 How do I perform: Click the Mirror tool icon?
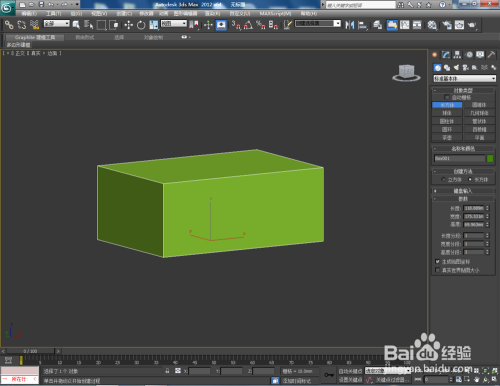pos(349,25)
